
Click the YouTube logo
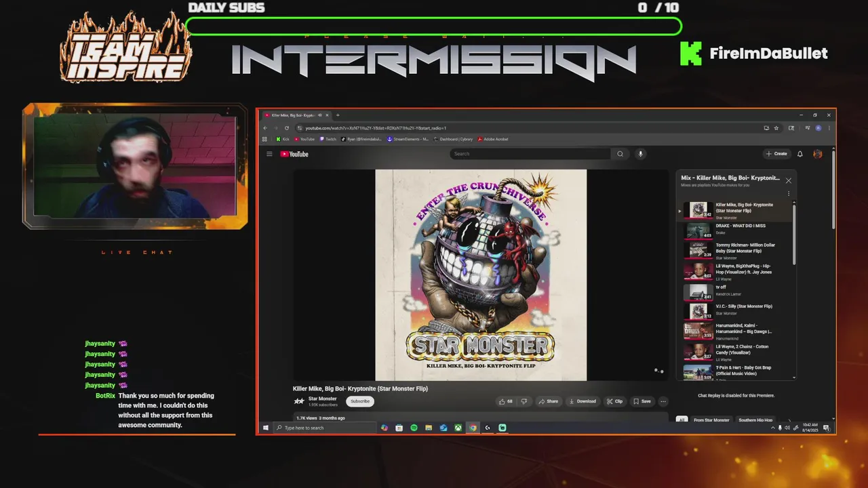point(294,154)
